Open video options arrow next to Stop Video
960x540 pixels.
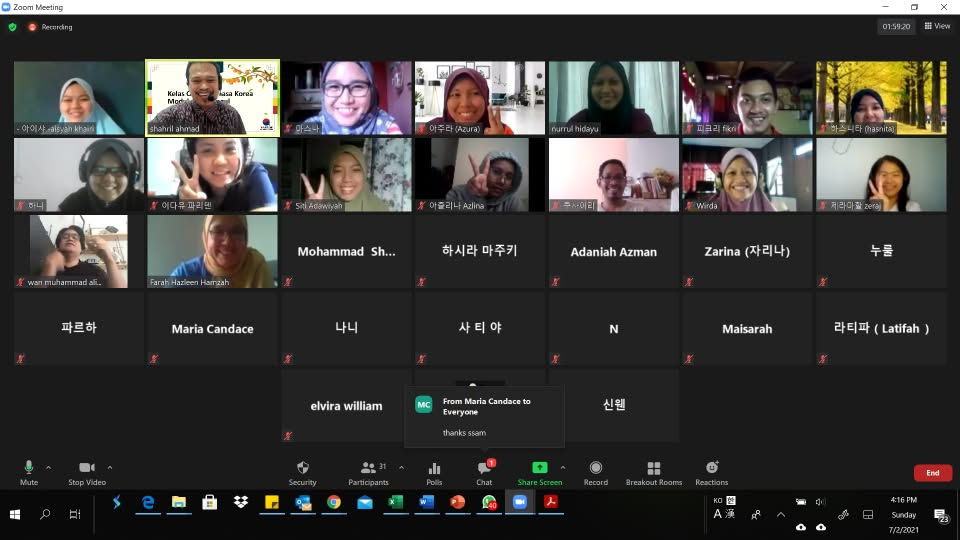[110, 468]
